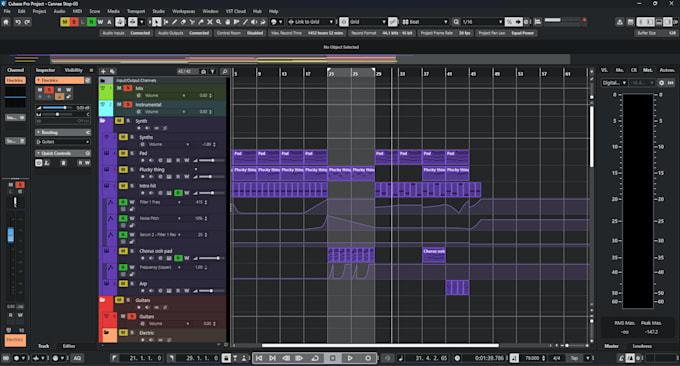Open the Transport menu
The image size is (680, 366).
tap(136, 11)
